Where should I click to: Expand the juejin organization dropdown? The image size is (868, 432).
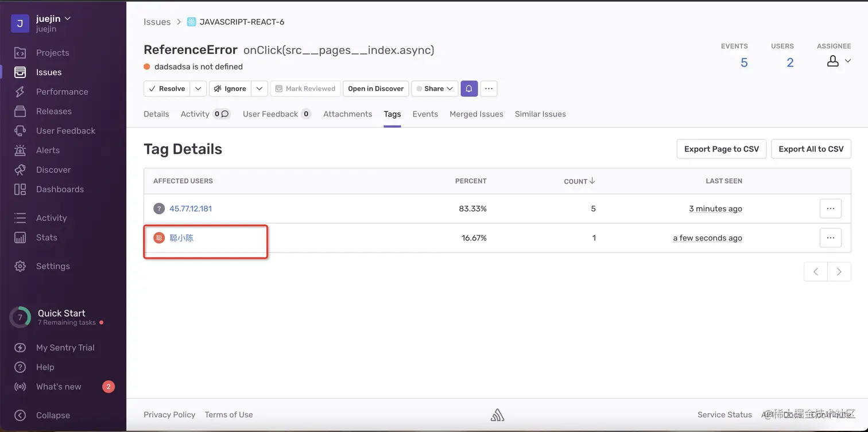(68, 18)
